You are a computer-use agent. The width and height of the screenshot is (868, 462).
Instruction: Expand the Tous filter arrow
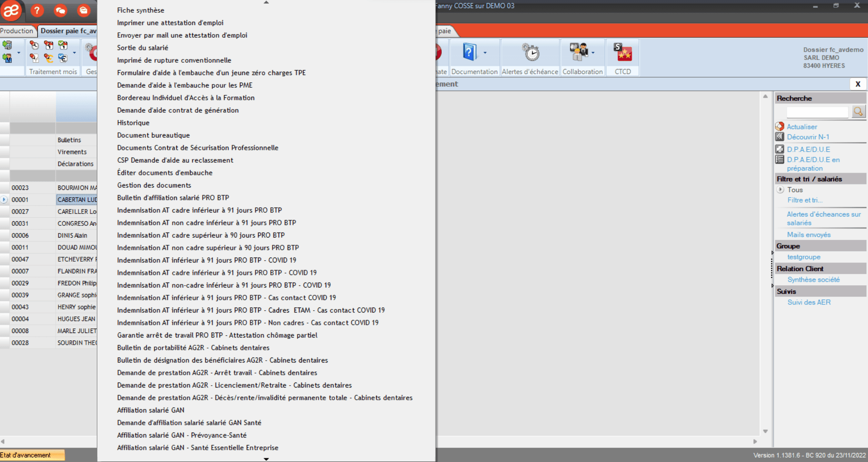[x=780, y=190]
